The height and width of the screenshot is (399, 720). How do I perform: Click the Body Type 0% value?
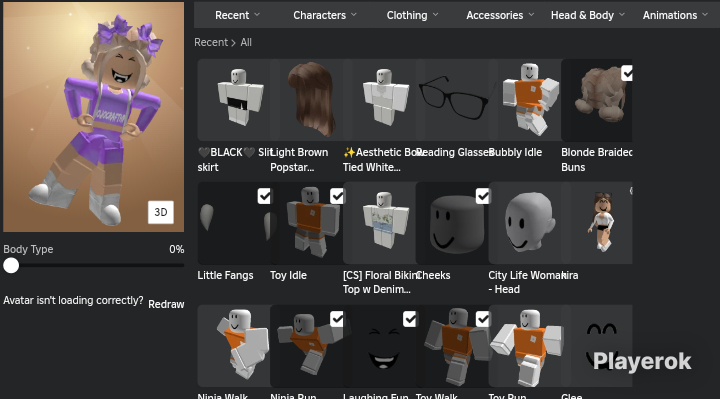click(x=177, y=249)
